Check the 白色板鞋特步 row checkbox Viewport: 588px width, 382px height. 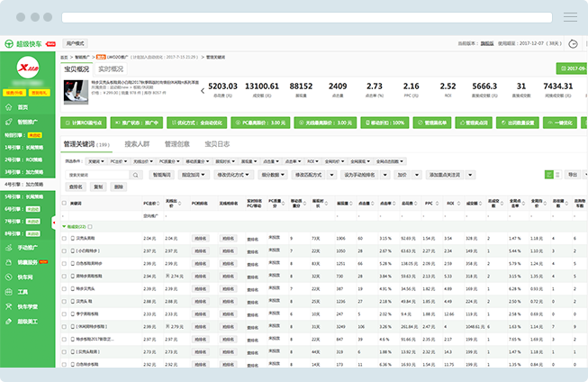pyautogui.click(x=64, y=262)
